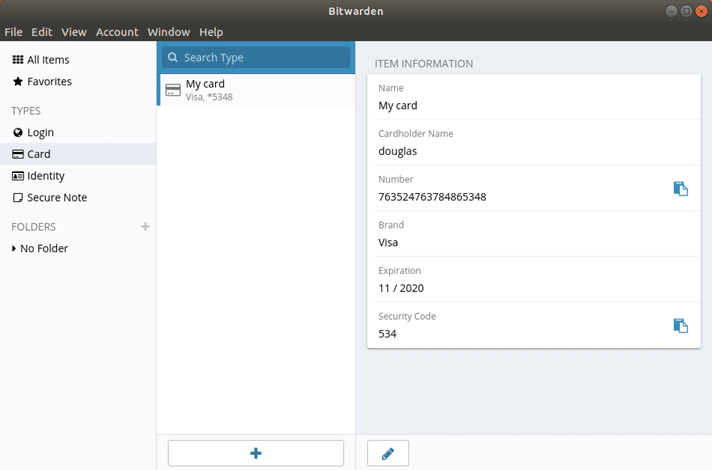Click the Login globe icon

18,132
